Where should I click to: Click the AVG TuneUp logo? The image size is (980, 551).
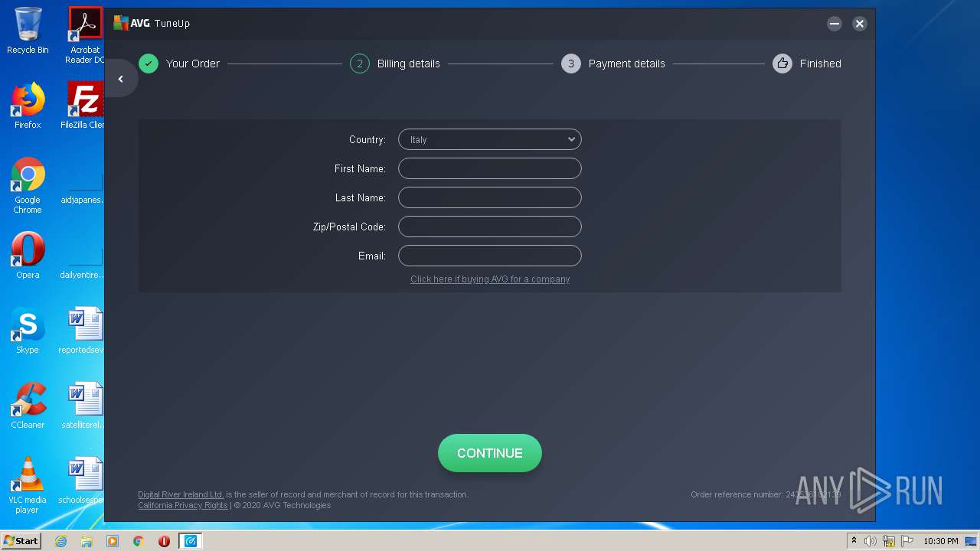[x=152, y=23]
